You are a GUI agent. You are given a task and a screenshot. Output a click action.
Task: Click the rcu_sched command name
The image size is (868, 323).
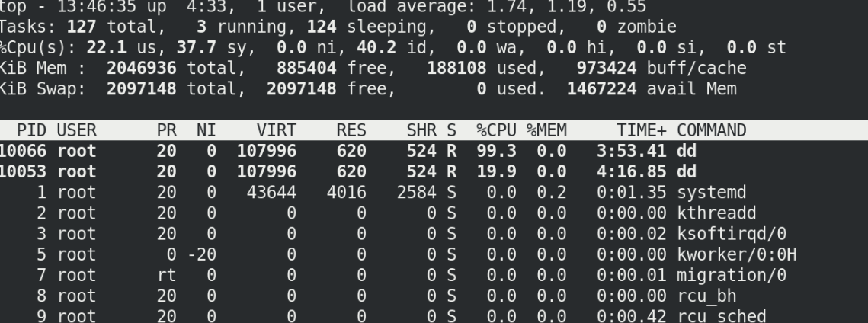[722, 317]
